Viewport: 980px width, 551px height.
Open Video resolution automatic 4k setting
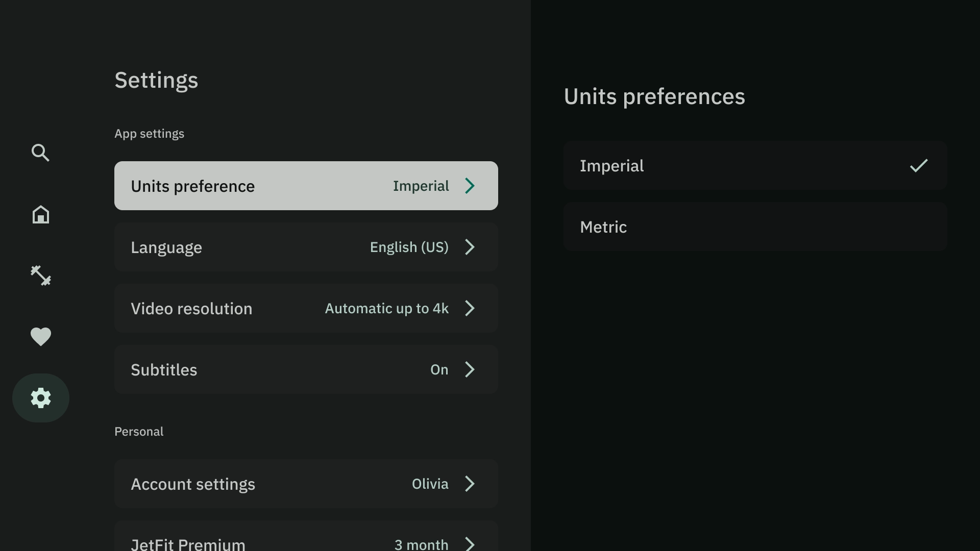(306, 308)
